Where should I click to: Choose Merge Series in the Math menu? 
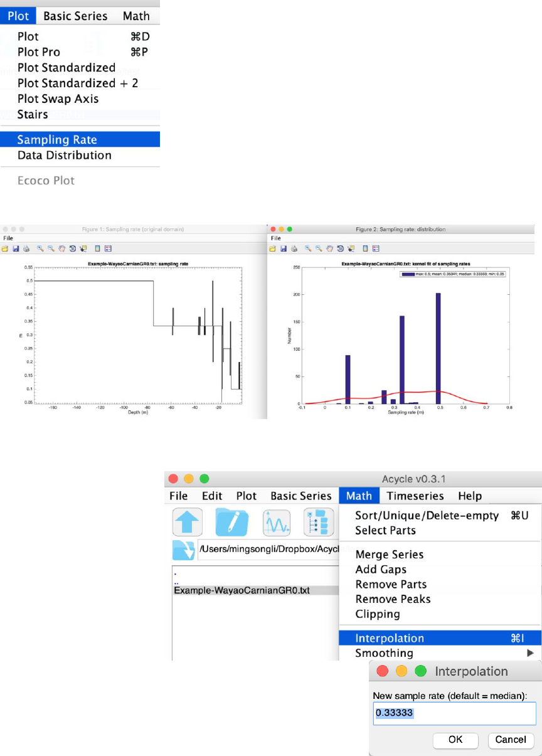point(440,555)
